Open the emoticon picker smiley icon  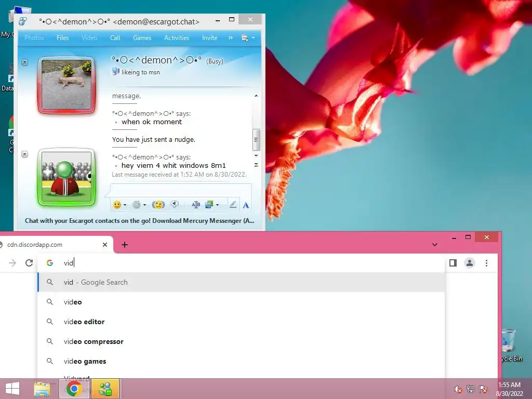tap(117, 205)
